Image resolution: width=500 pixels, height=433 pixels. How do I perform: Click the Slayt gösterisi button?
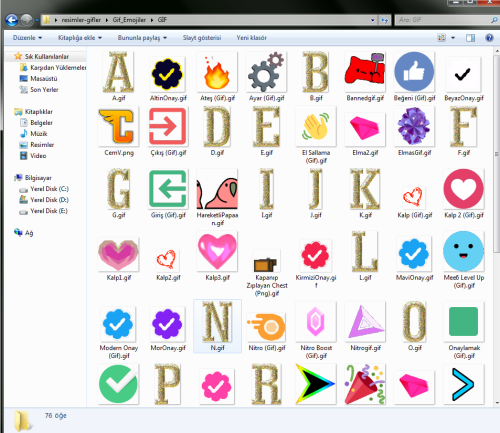click(202, 38)
